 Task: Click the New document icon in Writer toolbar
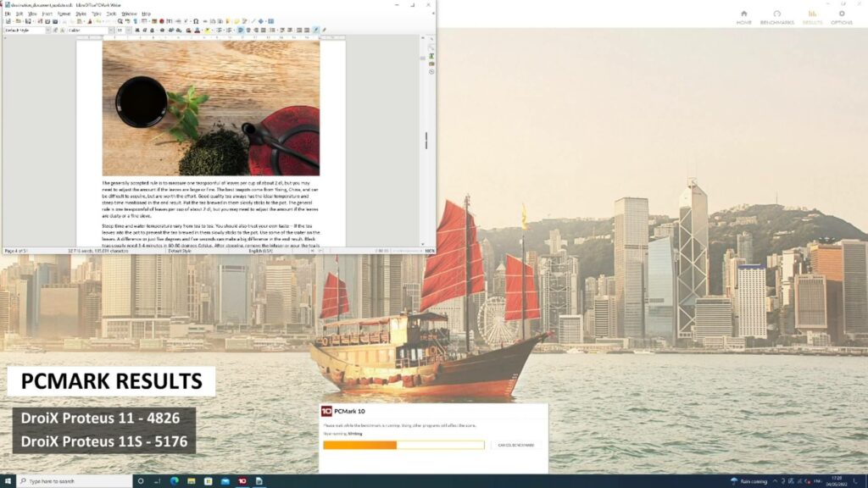click(8, 21)
